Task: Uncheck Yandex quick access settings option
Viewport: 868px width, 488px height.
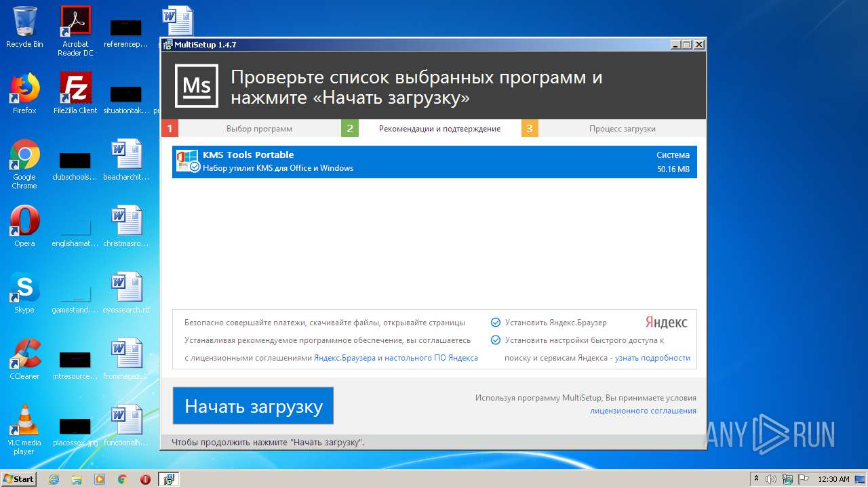Action: point(496,340)
